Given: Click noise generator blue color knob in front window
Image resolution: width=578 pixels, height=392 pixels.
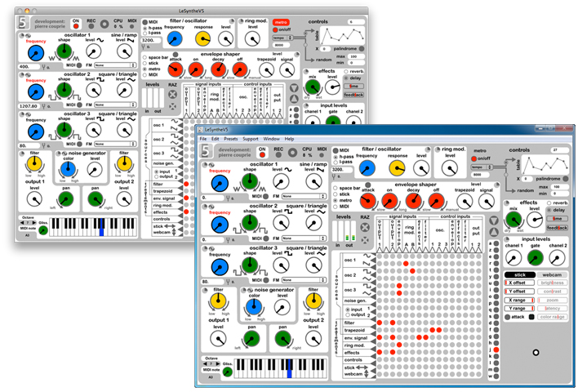Looking at the screenshot, I should [x=254, y=307].
